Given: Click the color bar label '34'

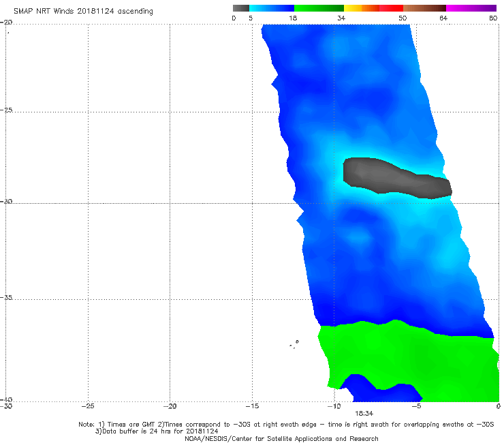Looking at the screenshot, I should click(341, 18).
